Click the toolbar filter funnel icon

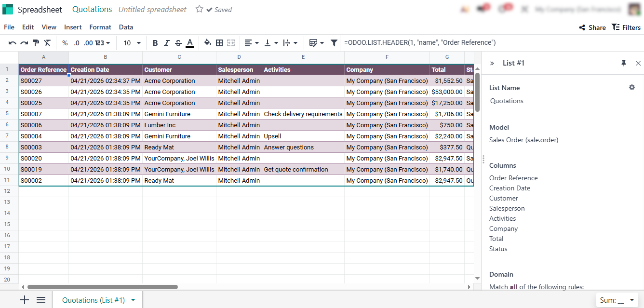pyautogui.click(x=334, y=43)
